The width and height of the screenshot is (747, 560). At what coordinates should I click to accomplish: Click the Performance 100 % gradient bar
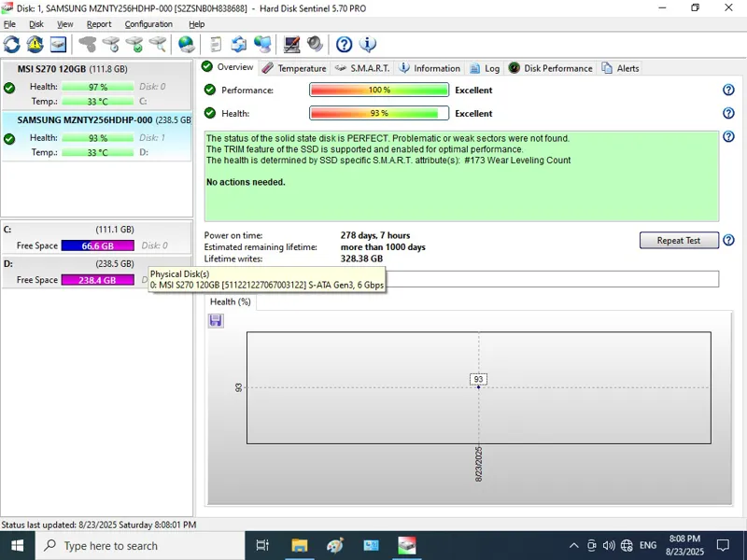coord(379,90)
